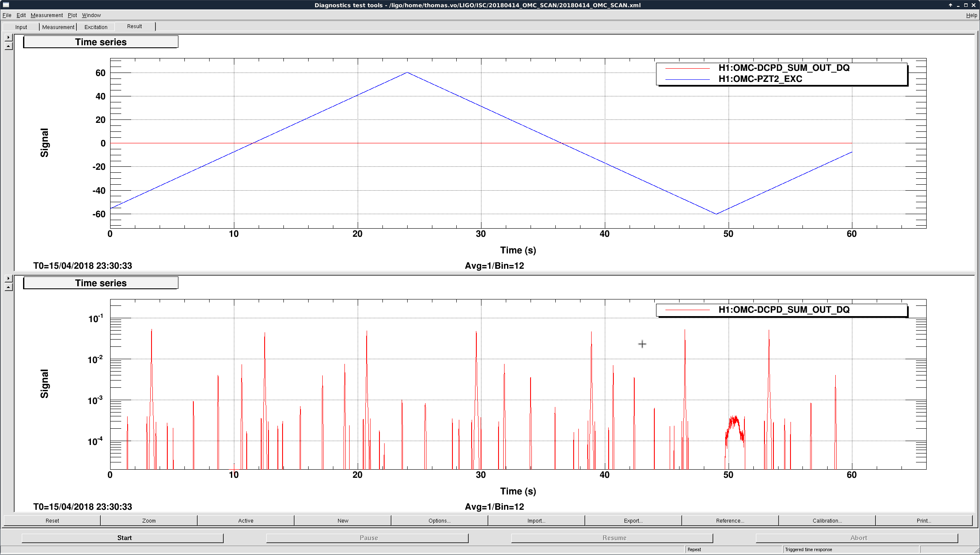
Task: Click lower plot Avg=1/Bin=12 label
Action: (494, 507)
